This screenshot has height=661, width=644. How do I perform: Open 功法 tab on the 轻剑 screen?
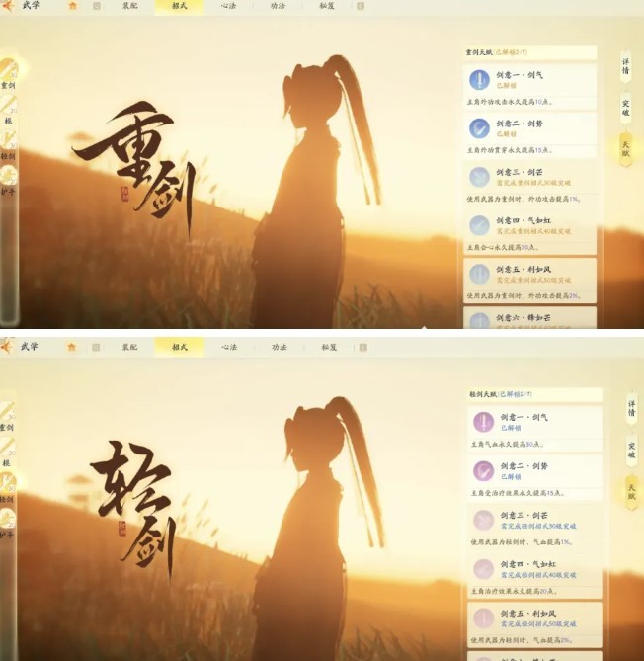(279, 347)
